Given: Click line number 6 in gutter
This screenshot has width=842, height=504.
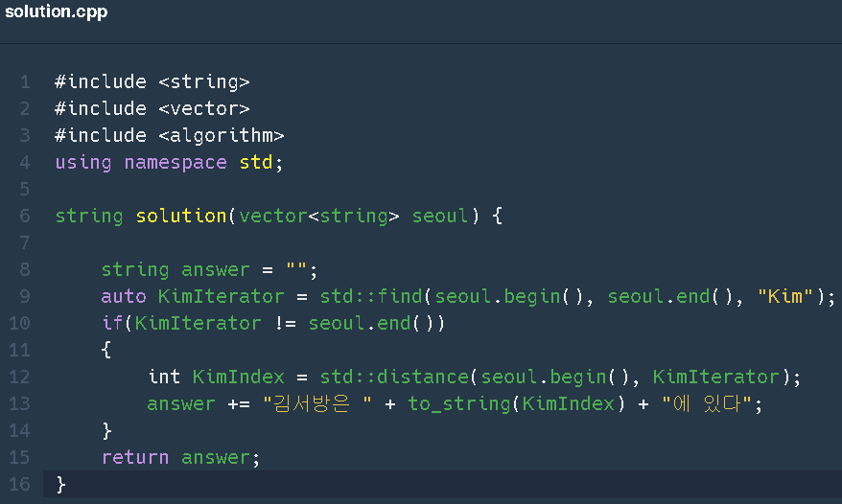Looking at the screenshot, I should pos(25,216).
